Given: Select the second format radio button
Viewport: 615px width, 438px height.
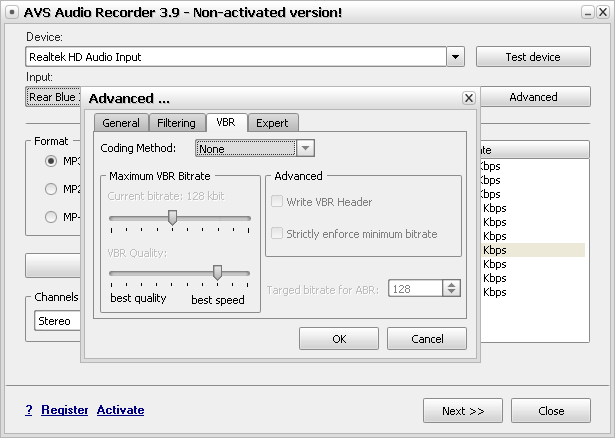Looking at the screenshot, I should (x=51, y=189).
